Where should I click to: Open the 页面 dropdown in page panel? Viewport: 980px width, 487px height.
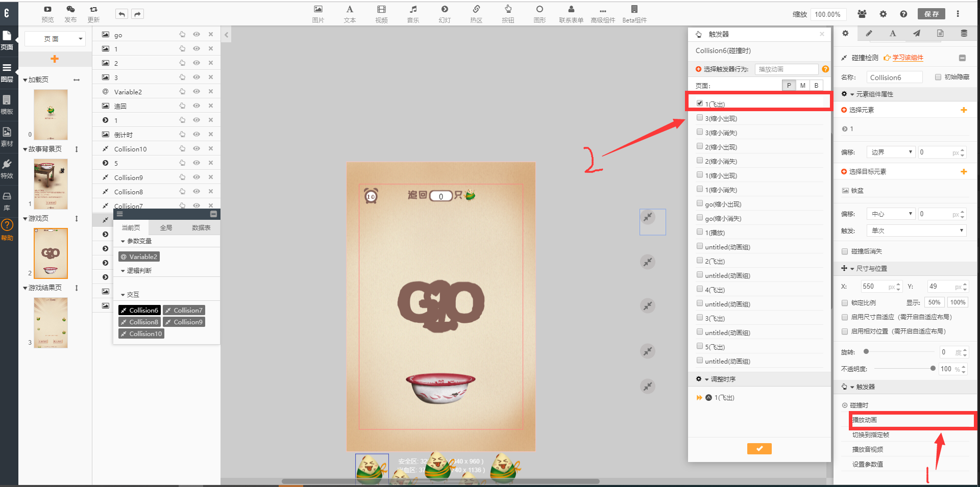[55, 39]
